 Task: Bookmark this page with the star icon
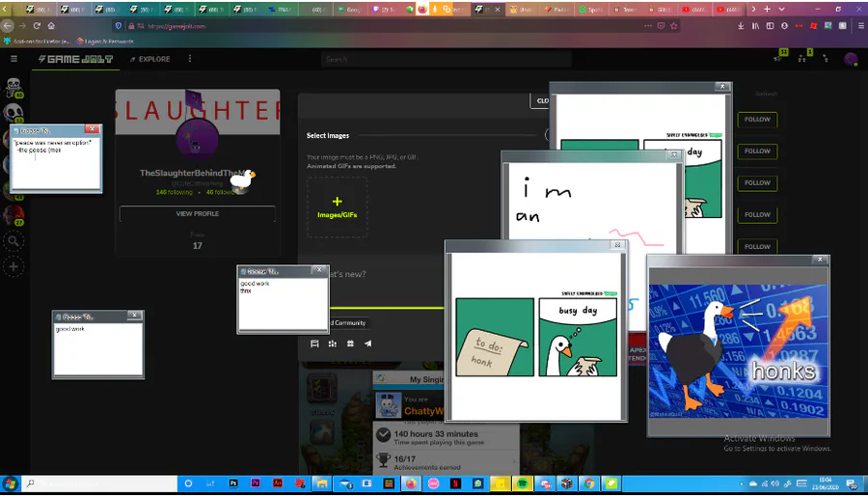coord(674,25)
